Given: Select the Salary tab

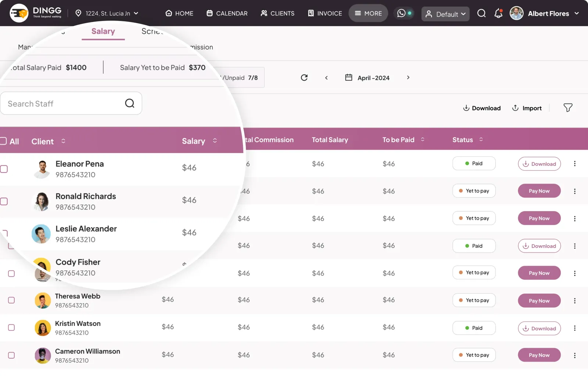Looking at the screenshot, I should (x=103, y=31).
